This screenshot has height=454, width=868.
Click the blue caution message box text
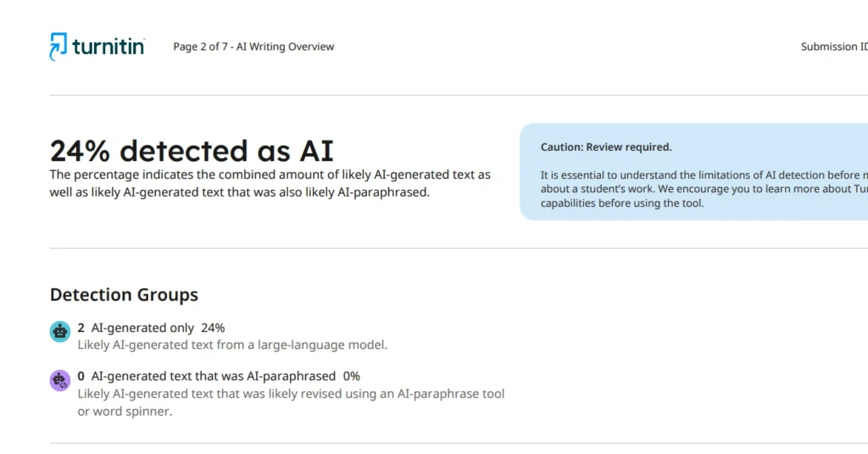704,189
